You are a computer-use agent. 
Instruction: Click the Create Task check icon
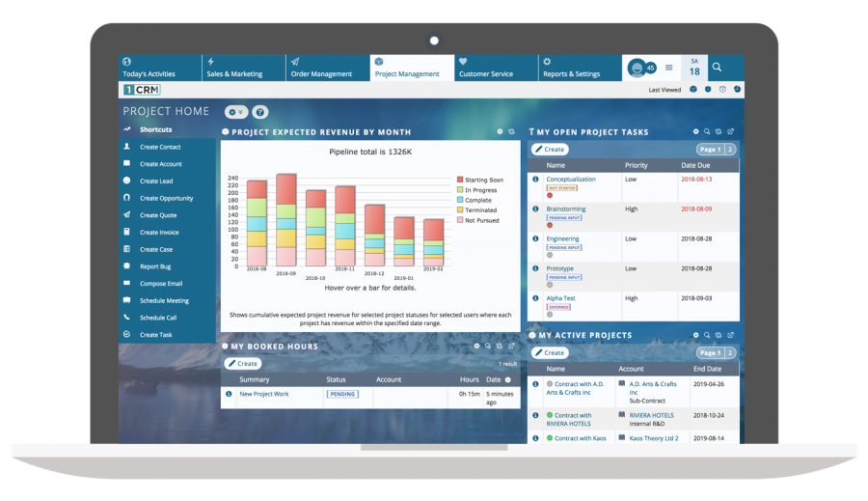click(x=126, y=334)
